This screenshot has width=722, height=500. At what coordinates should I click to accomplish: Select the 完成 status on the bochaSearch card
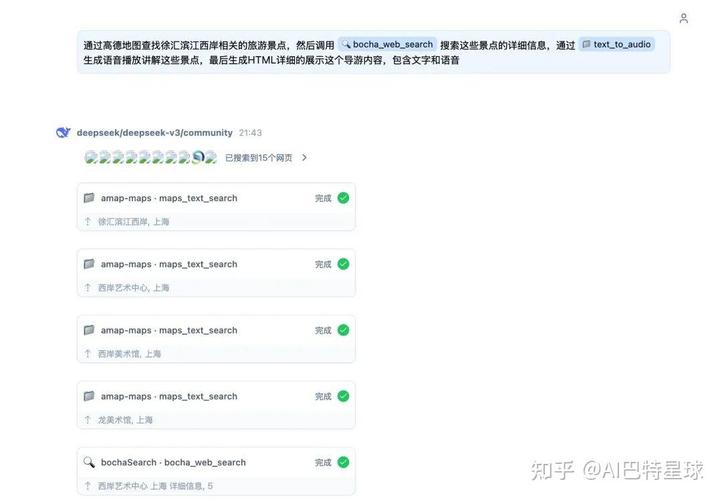[323, 462]
